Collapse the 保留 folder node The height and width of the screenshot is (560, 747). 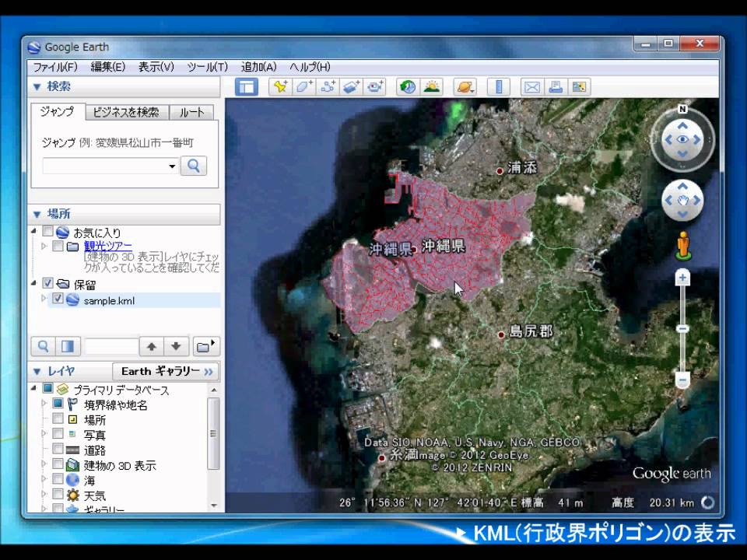33,283
